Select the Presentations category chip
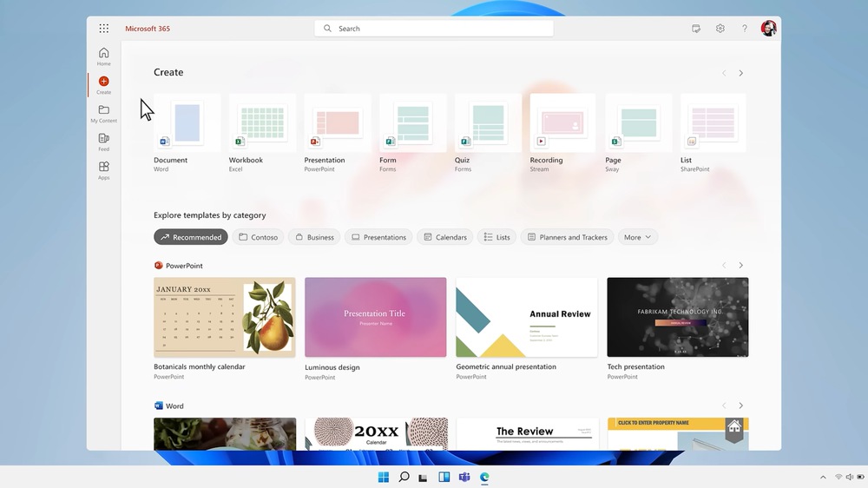Screen dimensions: 868x488 click(378, 237)
